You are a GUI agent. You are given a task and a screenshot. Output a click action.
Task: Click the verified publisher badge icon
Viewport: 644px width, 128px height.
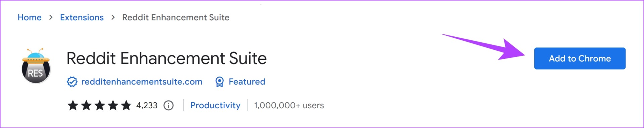click(x=72, y=82)
